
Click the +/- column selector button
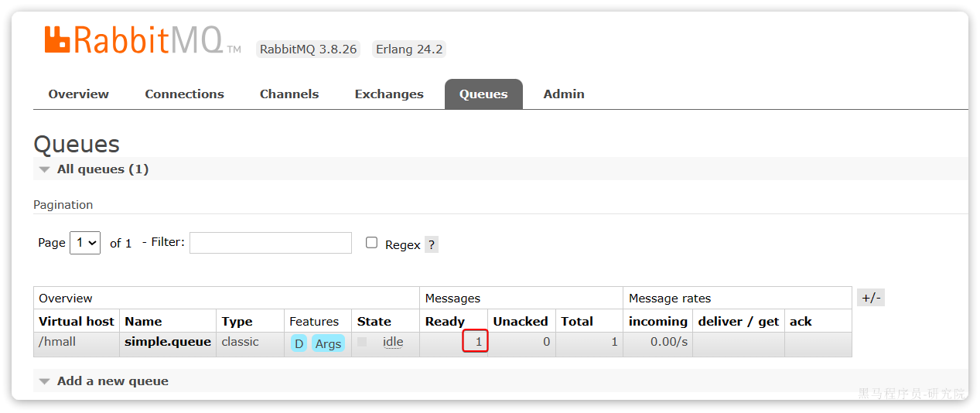click(x=871, y=298)
